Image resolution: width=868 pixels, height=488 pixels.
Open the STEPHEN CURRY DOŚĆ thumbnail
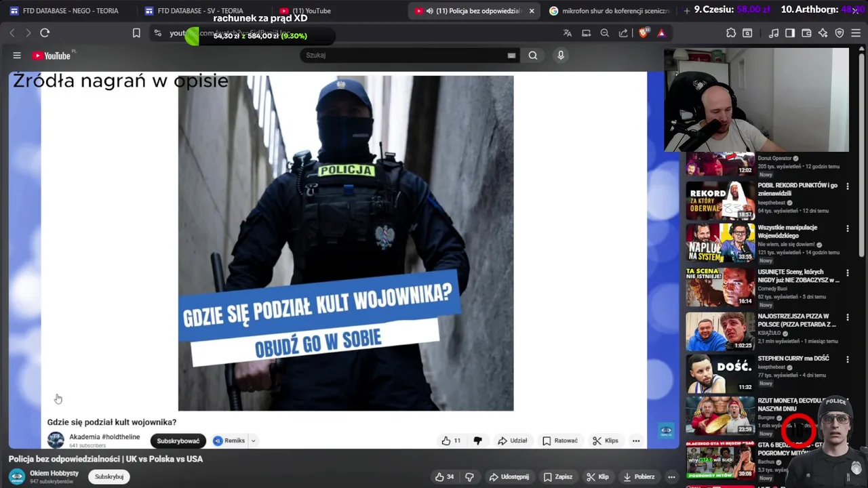pos(720,373)
